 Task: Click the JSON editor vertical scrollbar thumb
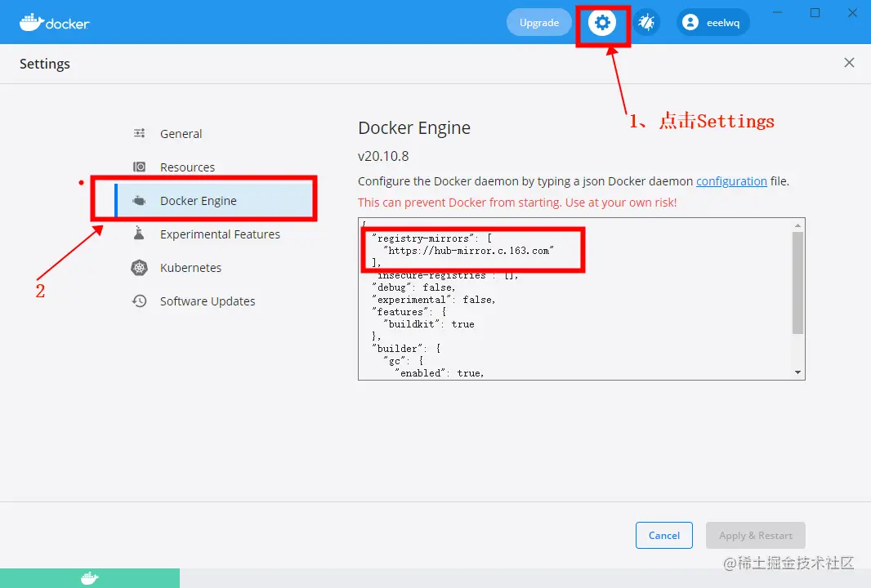point(798,283)
